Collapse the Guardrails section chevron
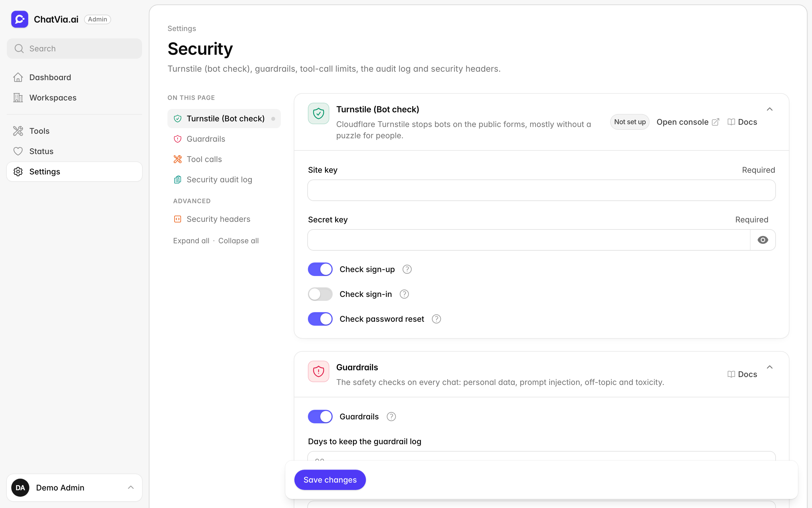 (770, 367)
